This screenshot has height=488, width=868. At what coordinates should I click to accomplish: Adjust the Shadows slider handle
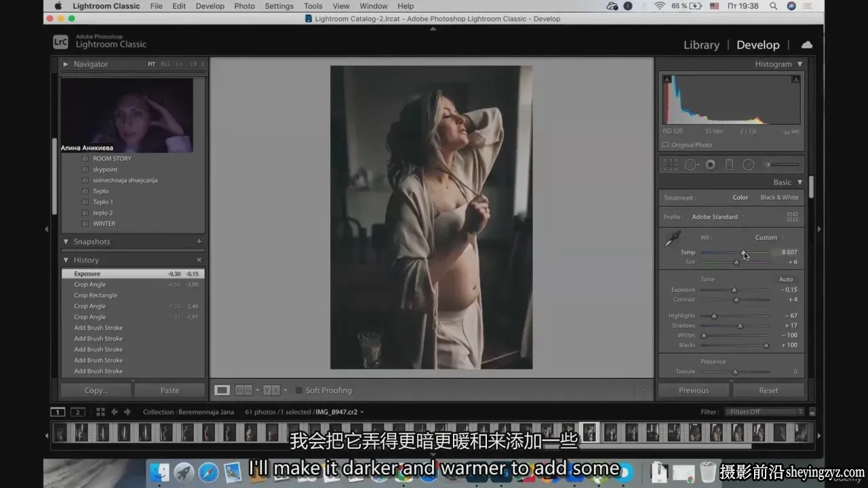coord(740,326)
